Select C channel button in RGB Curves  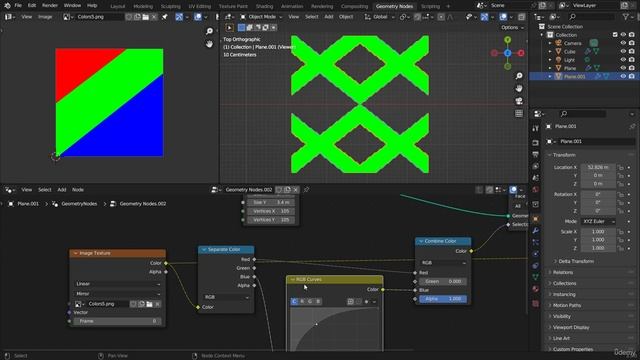[294, 301]
